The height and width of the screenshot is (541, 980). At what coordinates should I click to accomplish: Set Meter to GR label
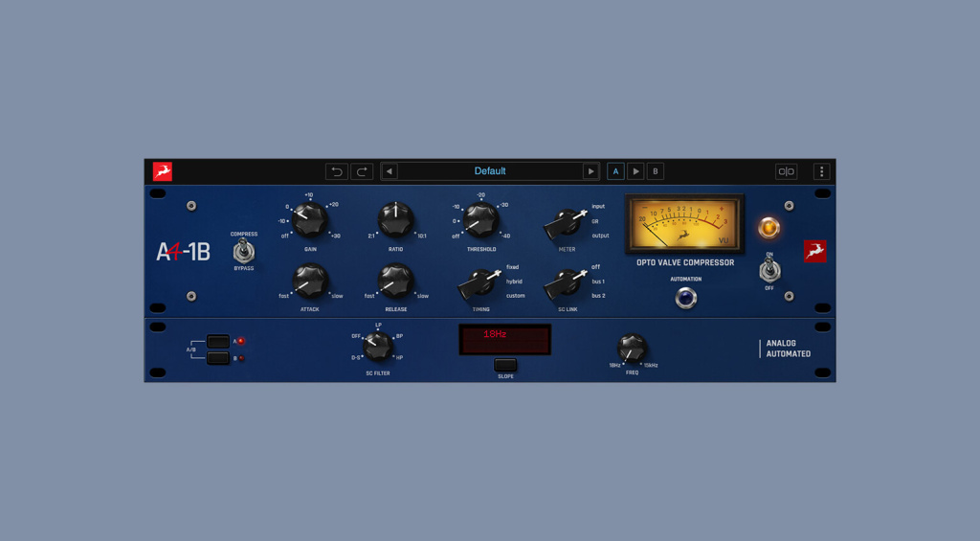(595, 221)
